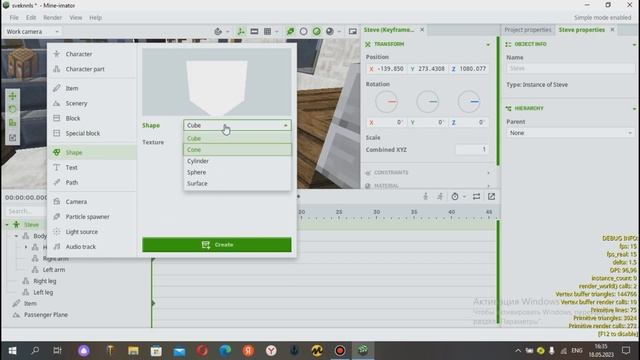Select the flat circle shading icon

point(303,31)
